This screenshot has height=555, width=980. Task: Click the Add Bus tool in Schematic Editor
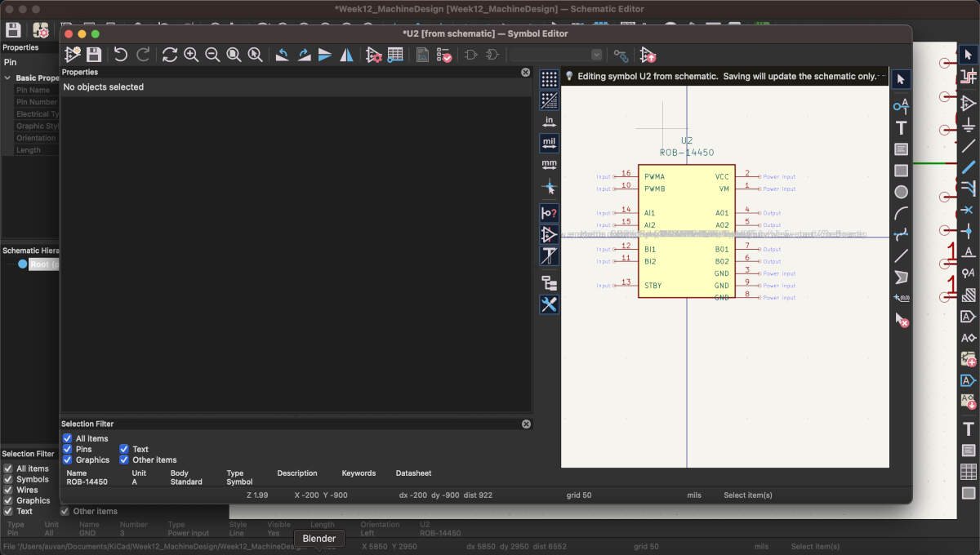point(969,167)
